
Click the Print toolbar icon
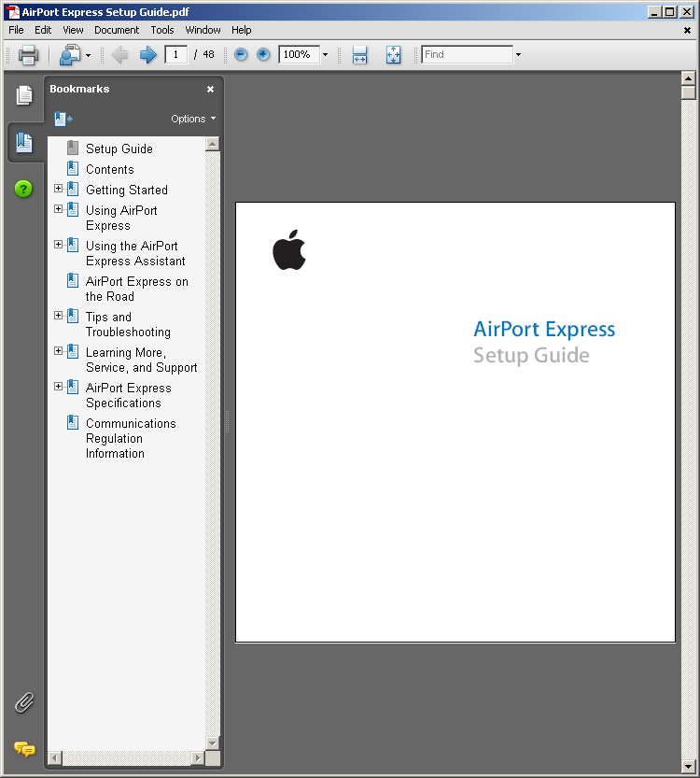(x=28, y=54)
